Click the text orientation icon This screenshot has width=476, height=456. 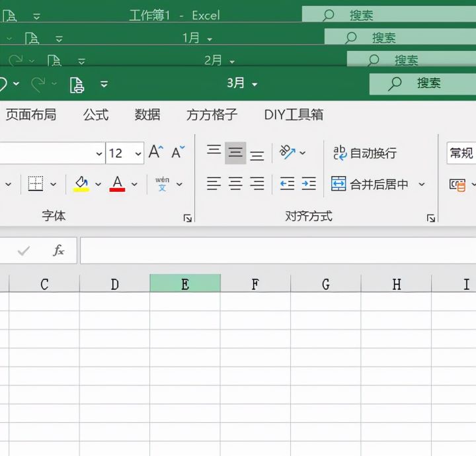[288, 152]
